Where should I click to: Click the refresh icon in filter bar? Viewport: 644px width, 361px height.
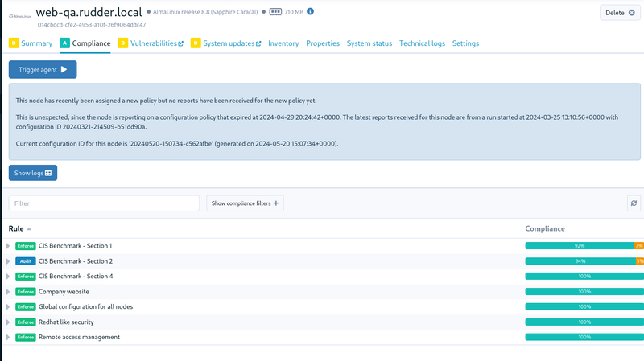click(x=634, y=203)
